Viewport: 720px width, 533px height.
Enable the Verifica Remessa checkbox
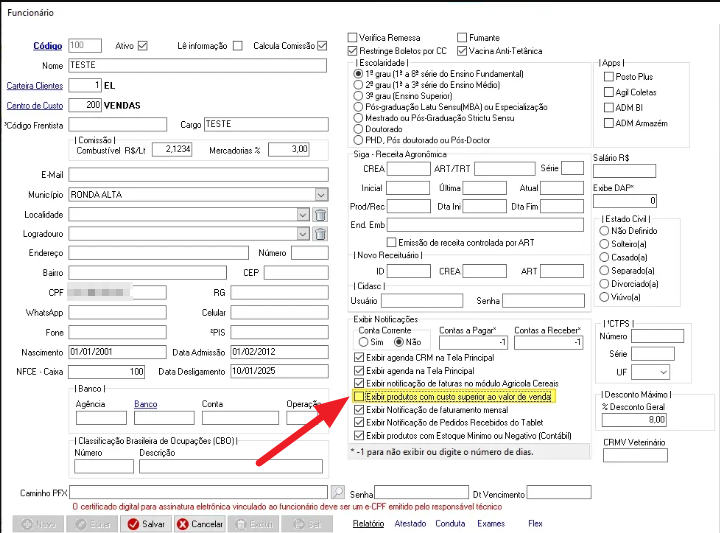tap(352, 37)
